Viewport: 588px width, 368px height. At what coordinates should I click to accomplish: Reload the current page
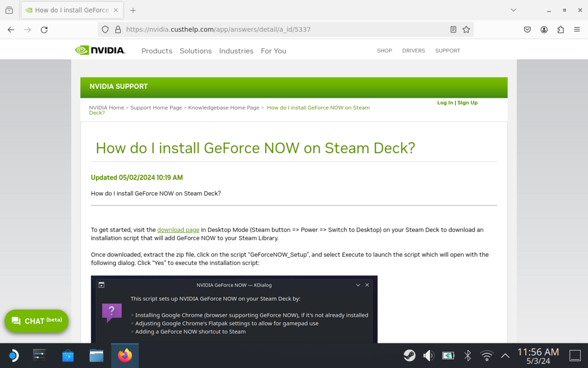coord(44,29)
